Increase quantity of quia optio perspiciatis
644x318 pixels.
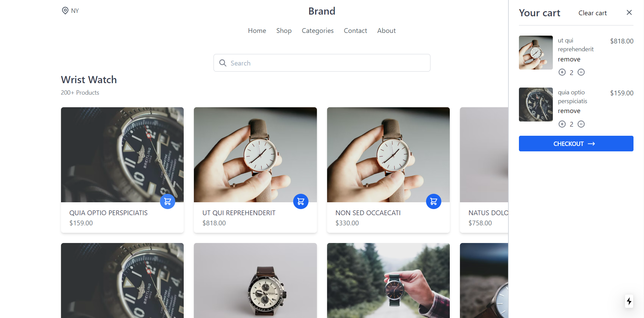(562, 124)
